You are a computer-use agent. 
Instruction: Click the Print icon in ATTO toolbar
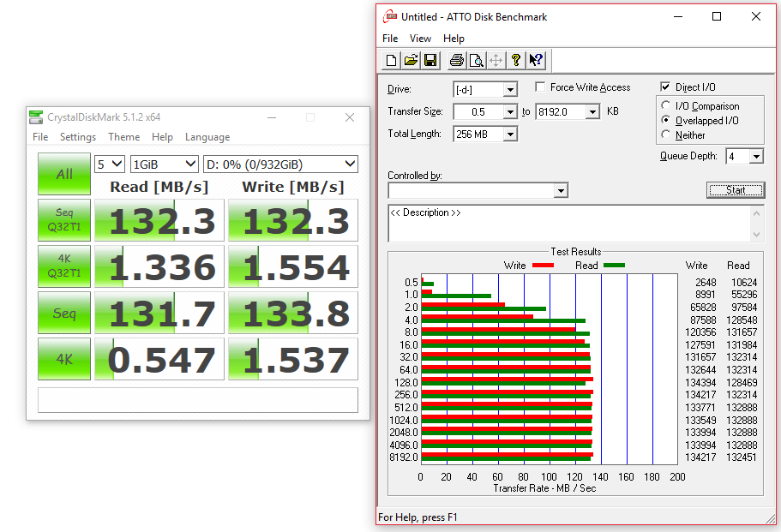point(457,60)
